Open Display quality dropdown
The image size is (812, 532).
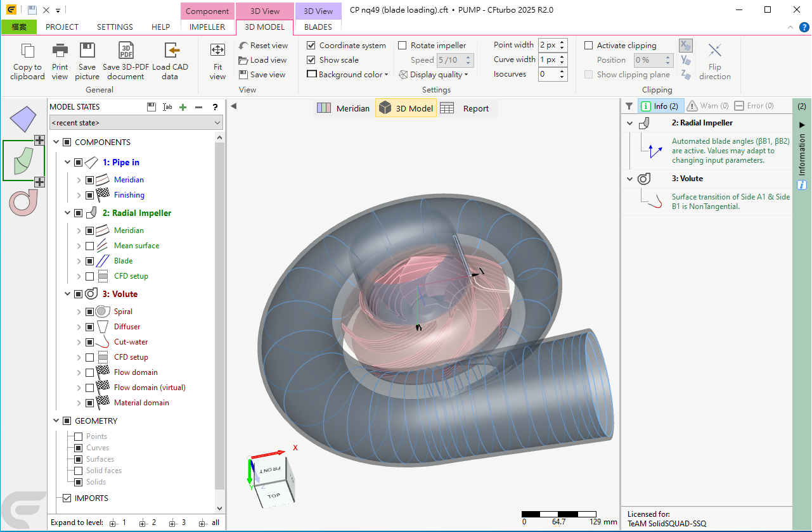click(x=467, y=75)
